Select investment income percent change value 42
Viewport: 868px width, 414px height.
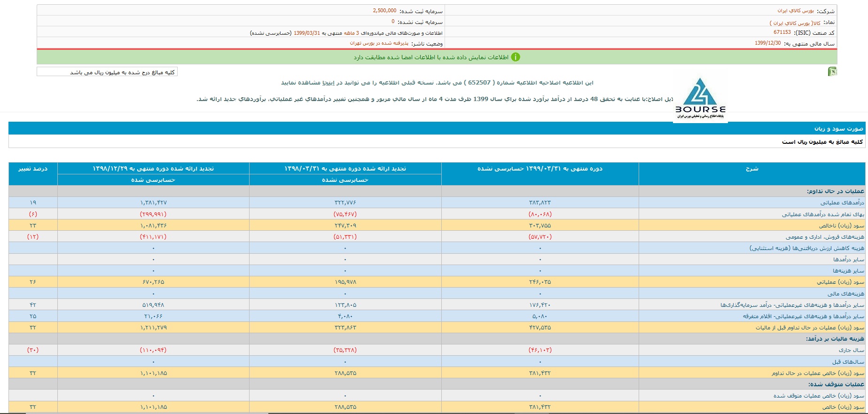click(33, 305)
